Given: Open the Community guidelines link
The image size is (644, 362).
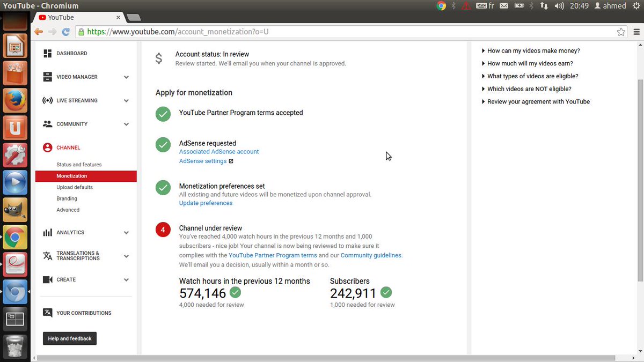Looking at the screenshot, I should 371,255.
